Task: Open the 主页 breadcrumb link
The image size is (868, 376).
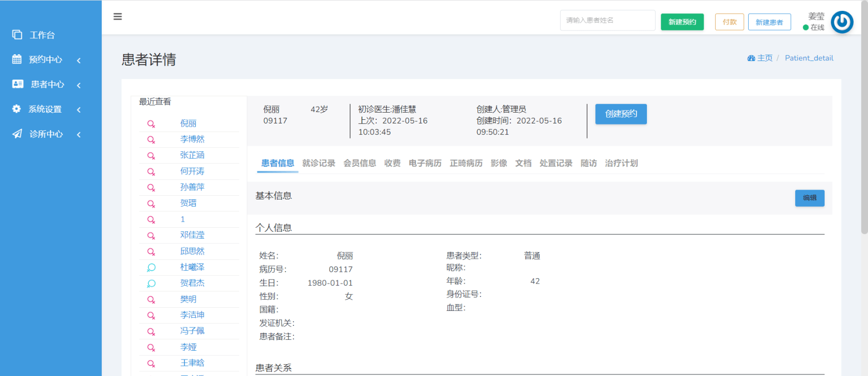Action: (x=765, y=58)
